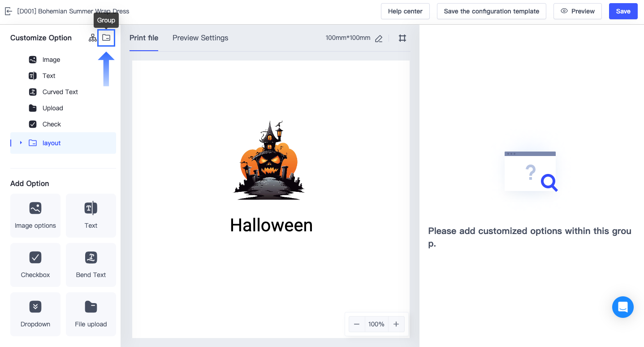This screenshot has width=644, height=347.
Task: Click Save the configuration template
Action: pos(491,11)
